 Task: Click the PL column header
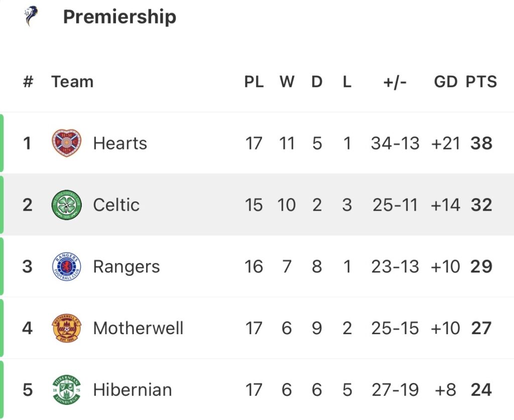pos(254,82)
